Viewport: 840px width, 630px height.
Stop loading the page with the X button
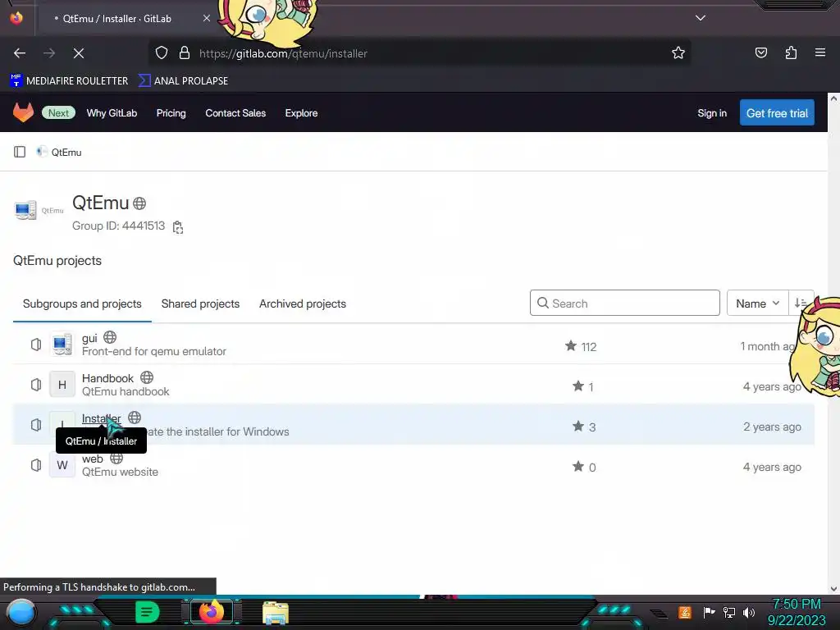coord(79,53)
